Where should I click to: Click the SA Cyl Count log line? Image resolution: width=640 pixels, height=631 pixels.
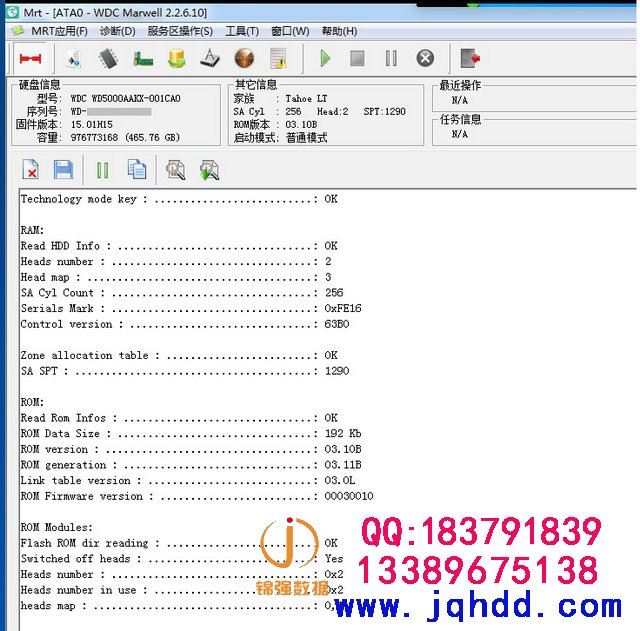(x=182, y=293)
